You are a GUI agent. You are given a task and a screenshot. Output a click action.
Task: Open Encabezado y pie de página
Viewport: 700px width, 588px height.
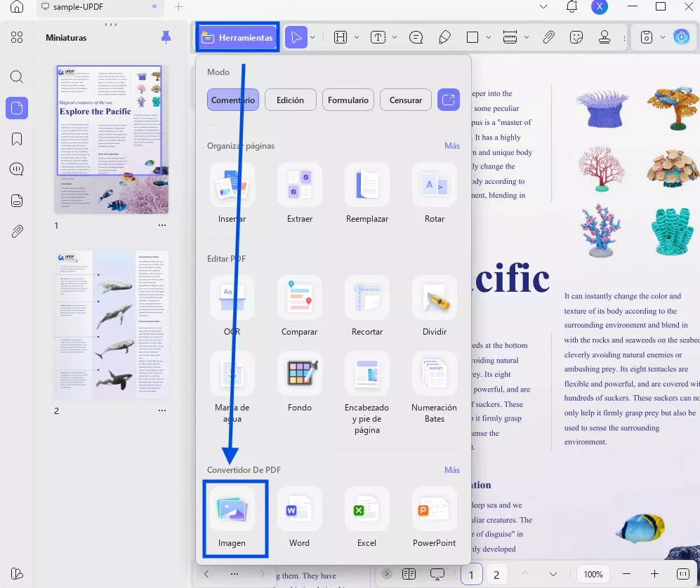[367, 393]
